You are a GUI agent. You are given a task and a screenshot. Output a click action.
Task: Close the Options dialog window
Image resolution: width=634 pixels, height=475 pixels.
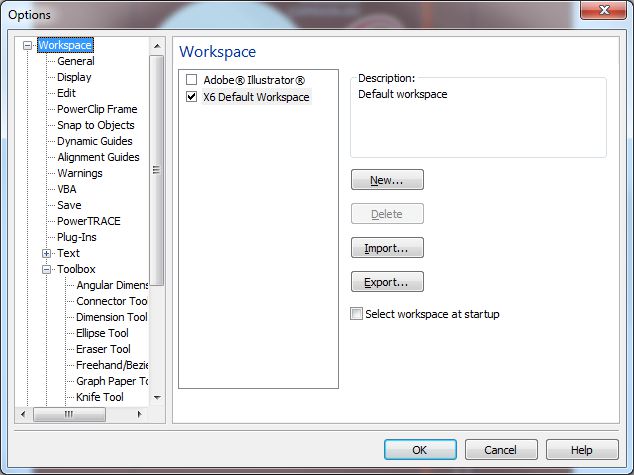tap(603, 10)
